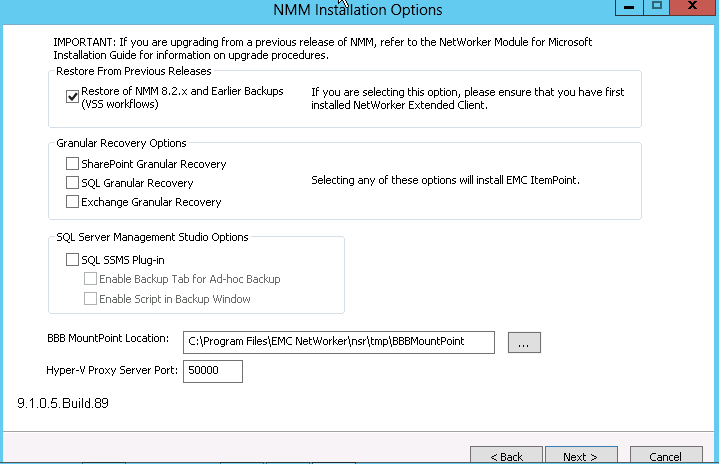This screenshot has width=719, height=464.
Task: Click the BBB MountPoint Location path field
Action: [339, 342]
